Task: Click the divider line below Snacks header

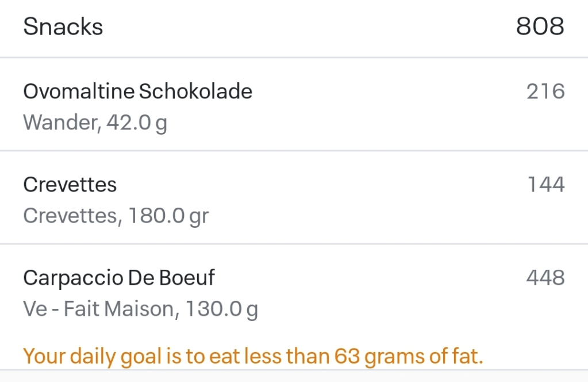Action: pyautogui.click(x=294, y=58)
